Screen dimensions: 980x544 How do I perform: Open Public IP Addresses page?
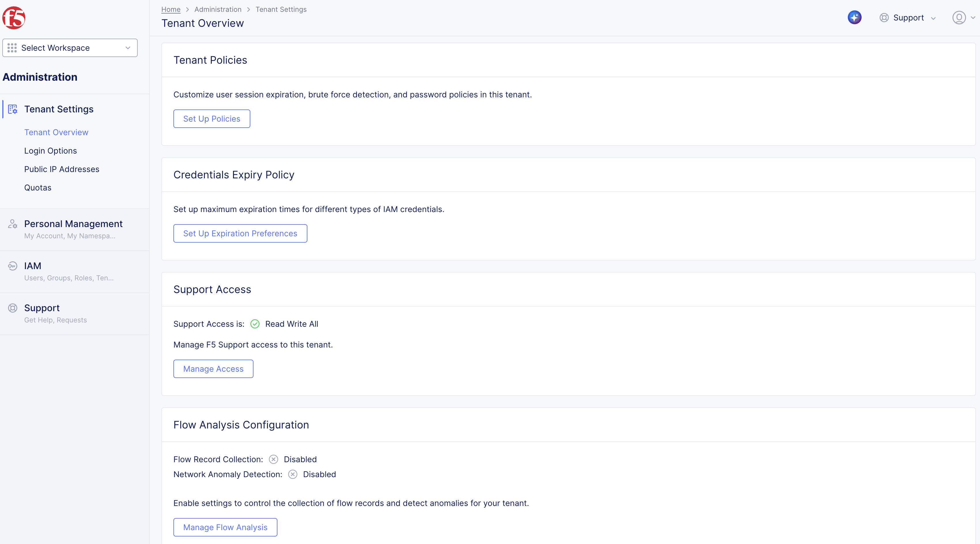coord(62,169)
